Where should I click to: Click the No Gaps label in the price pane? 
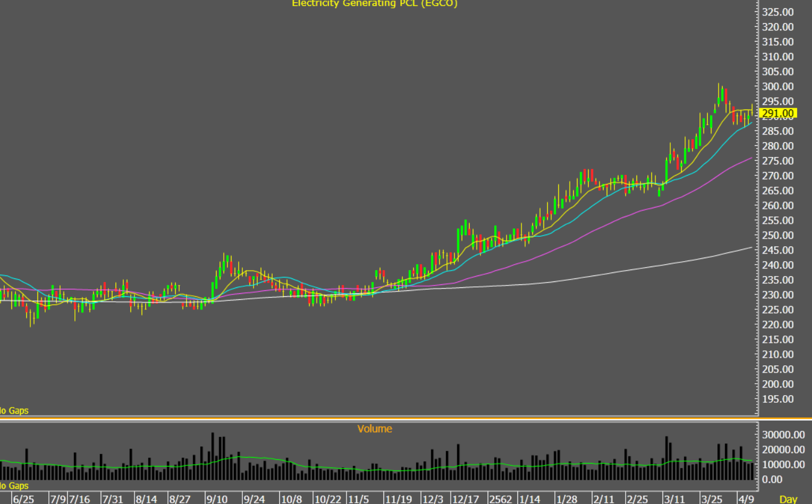click(x=14, y=411)
